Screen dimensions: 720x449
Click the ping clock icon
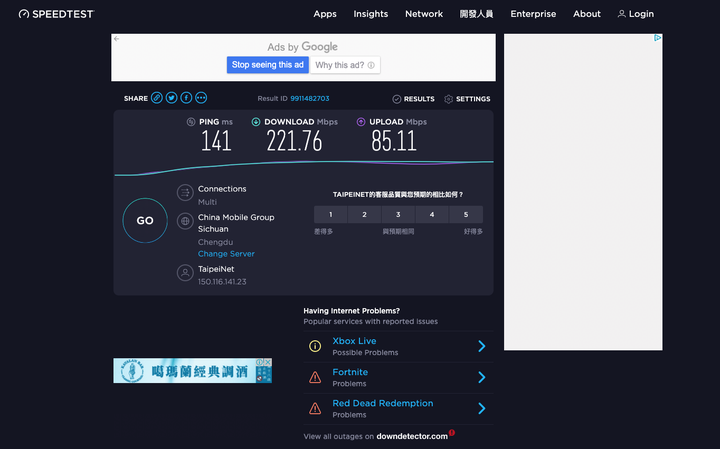pyautogui.click(x=191, y=122)
